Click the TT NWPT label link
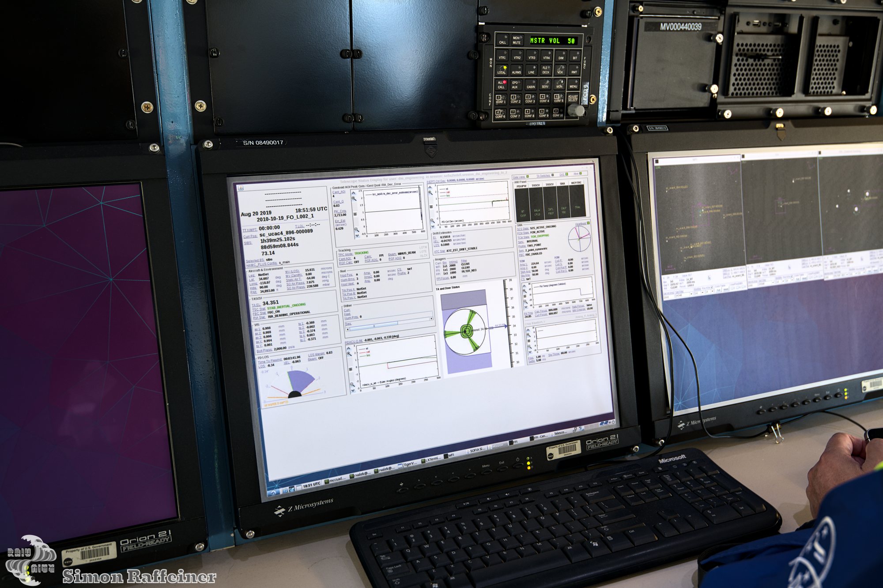This screenshot has width=883, height=588. click(250, 230)
